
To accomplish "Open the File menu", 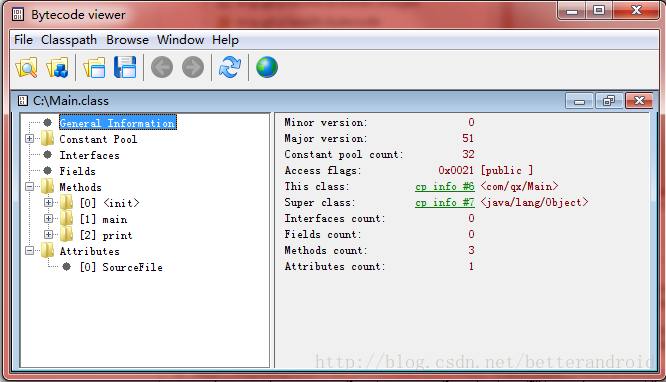I will pyautogui.click(x=23, y=40).
